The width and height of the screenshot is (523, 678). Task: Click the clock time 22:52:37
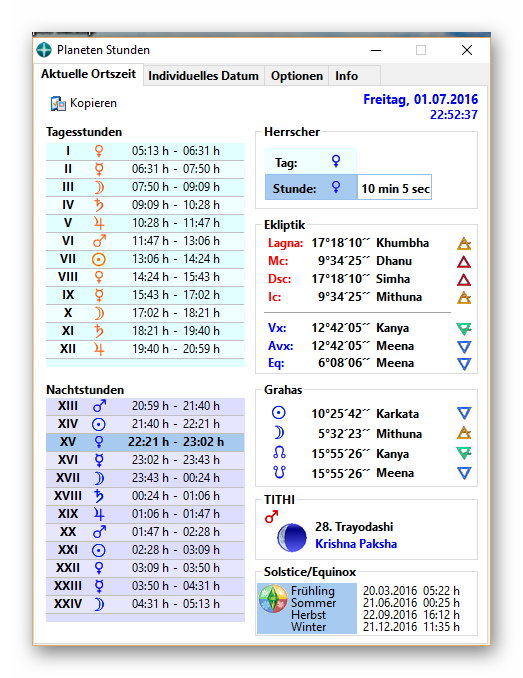click(x=454, y=115)
